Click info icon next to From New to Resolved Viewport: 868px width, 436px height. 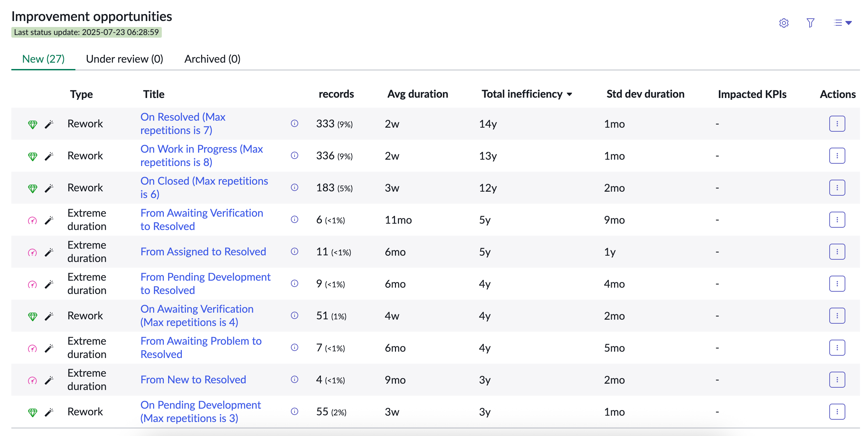(x=295, y=379)
